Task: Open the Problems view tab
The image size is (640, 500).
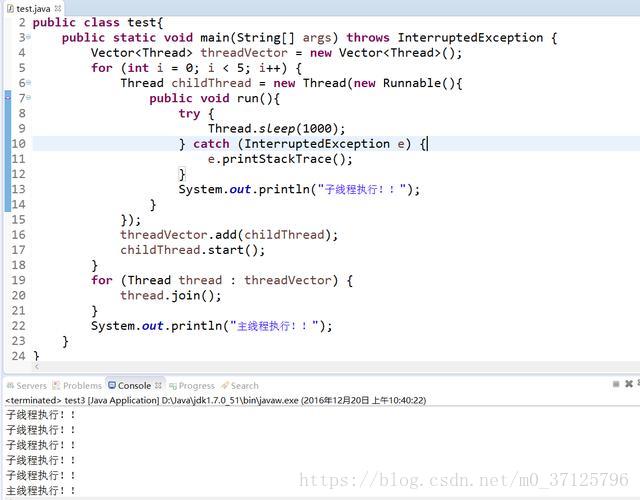Action: [78, 385]
